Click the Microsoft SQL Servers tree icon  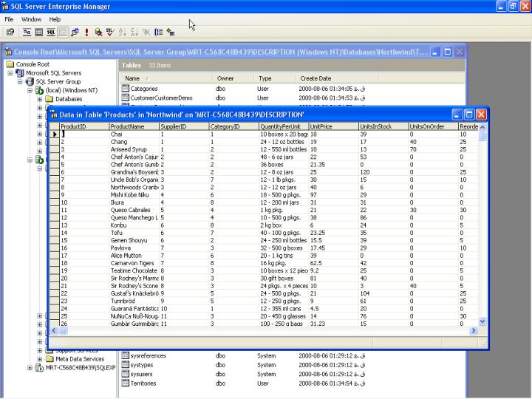[x=20, y=73]
